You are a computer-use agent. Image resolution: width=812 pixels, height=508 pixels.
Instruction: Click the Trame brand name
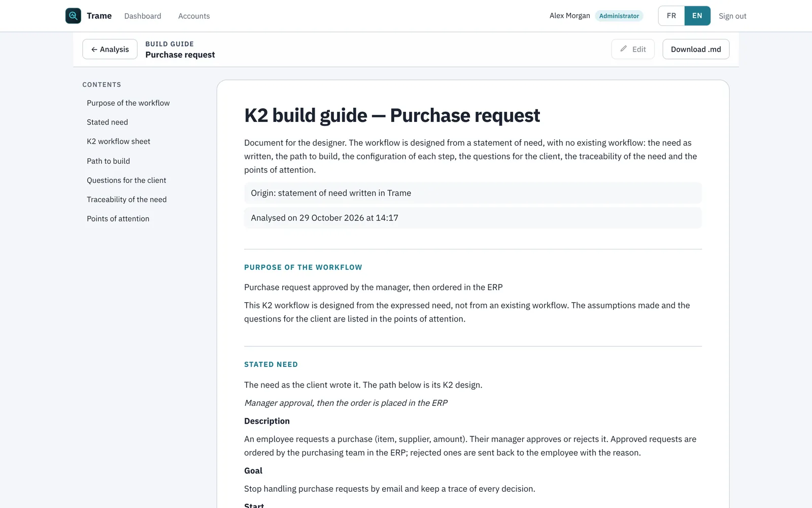99,16
